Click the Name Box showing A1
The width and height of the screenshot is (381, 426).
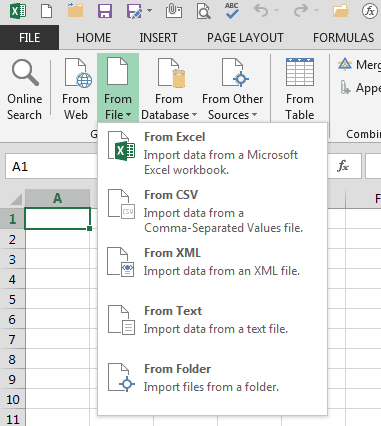52,166
